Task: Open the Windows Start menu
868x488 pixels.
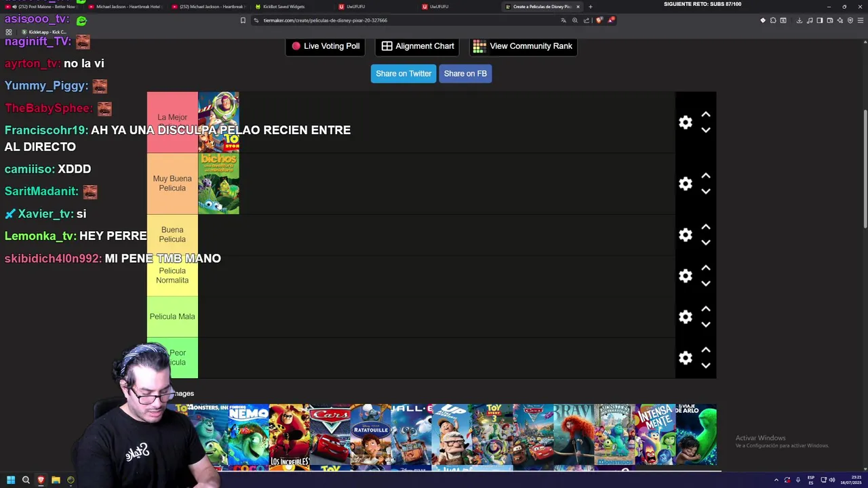Action: click(11, 480)
